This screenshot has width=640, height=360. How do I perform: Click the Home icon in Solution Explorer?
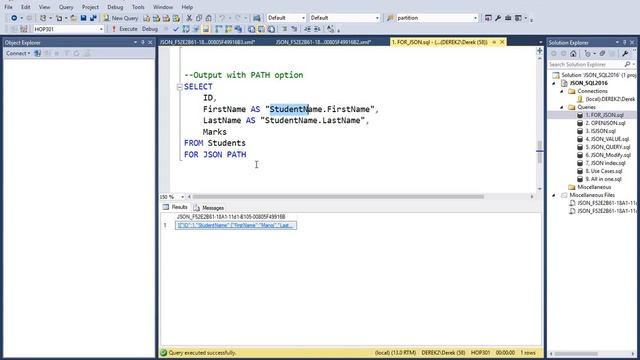pyautogui.click(x=573, y=53)
